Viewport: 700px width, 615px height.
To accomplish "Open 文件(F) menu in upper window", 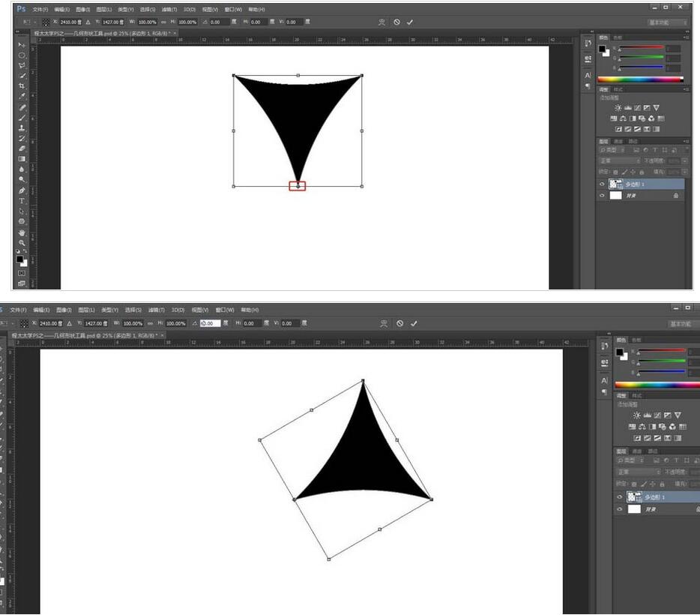I will tap(40, 10).
